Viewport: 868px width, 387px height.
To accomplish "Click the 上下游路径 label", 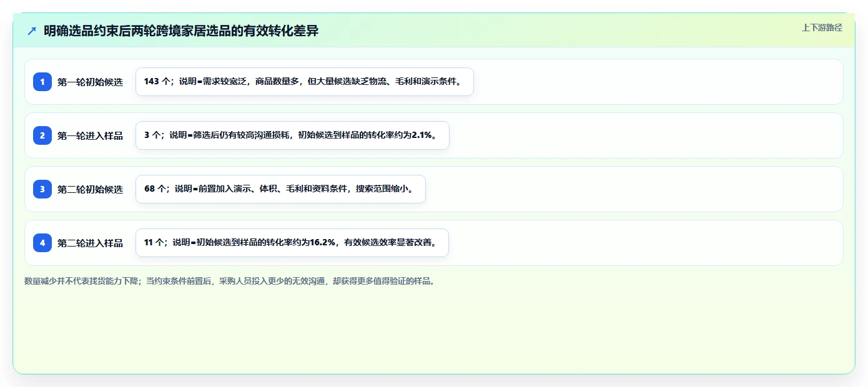I will (822, 27).
